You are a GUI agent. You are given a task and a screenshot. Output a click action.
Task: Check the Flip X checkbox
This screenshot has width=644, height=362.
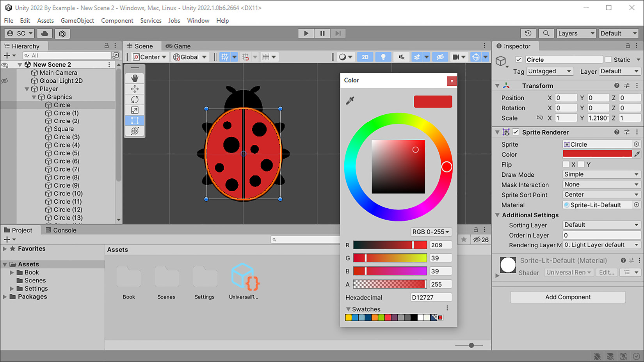click(x=566, y=165)
